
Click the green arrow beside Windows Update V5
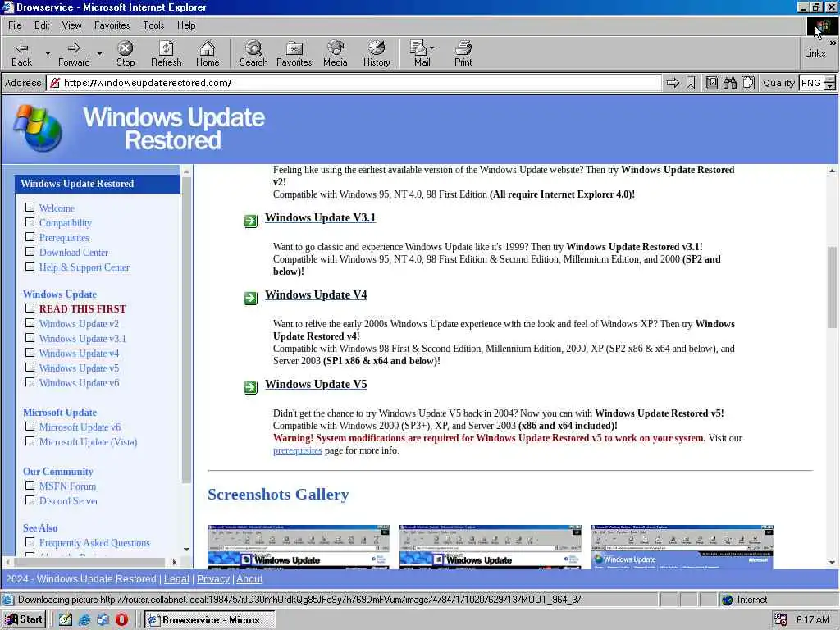click(251, 387)
